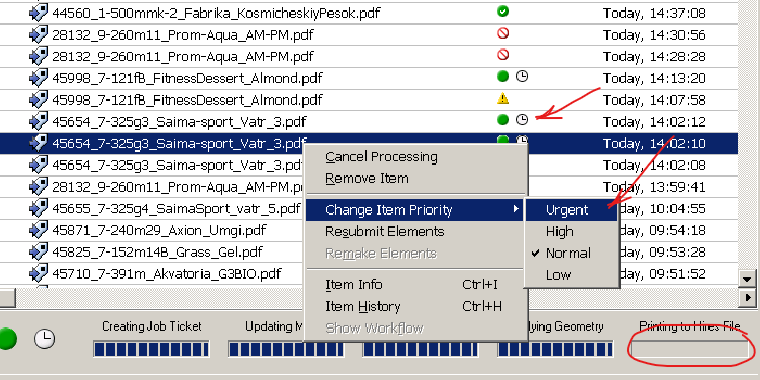760x380 pixels.
Task: Click file icon of 45825_7-152m14B_Grass_Gel.pdf
Action: [x=38, y=252]
